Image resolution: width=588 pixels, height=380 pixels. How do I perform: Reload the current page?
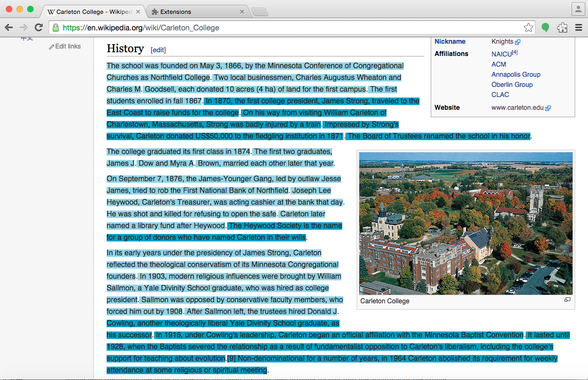point(38,28)
